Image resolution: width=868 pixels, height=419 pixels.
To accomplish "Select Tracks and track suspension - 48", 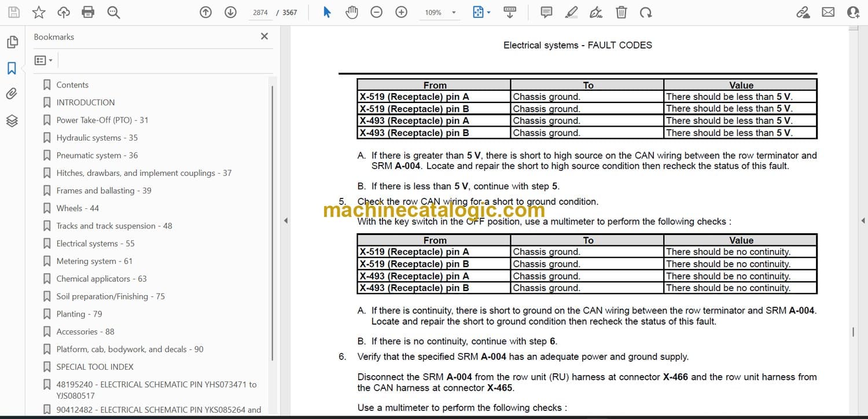I will pos(115,226).
